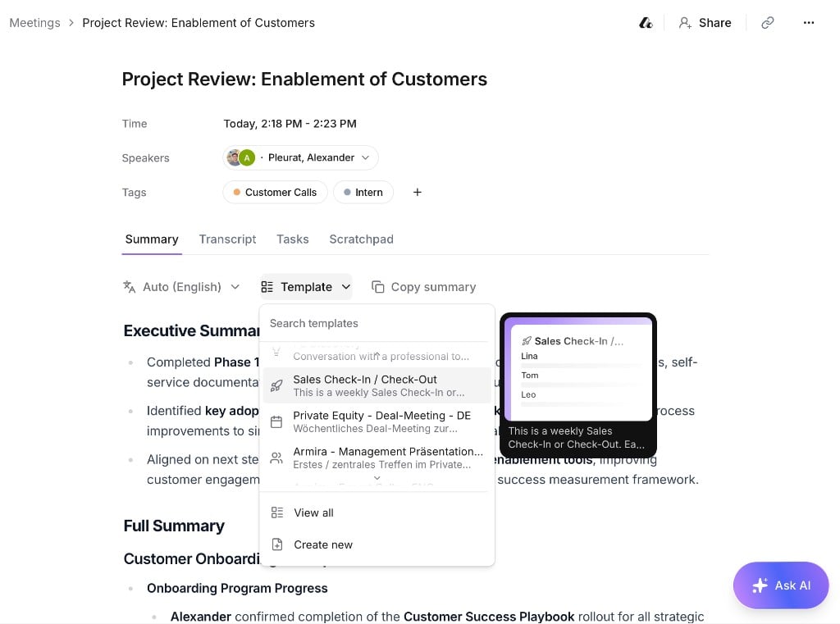Open the Tasks tab
Image resolution: width=840 pixels, height=624 pixels.
pyautogui.click(x=293, y=239)
